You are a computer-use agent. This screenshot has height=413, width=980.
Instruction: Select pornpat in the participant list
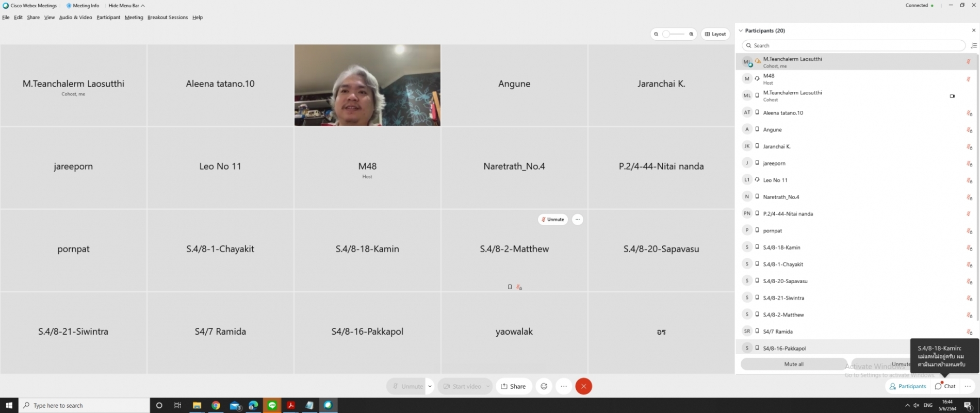[x=856, y=230]
